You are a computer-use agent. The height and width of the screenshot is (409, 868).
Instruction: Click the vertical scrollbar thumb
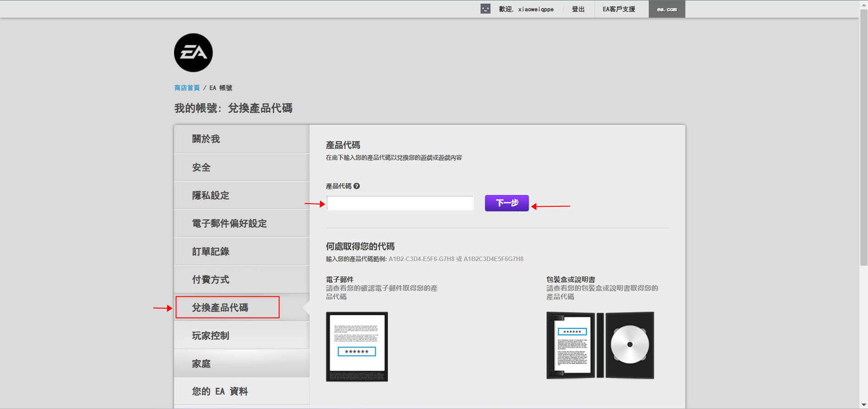pyautogui.click(x=863, y=138)
